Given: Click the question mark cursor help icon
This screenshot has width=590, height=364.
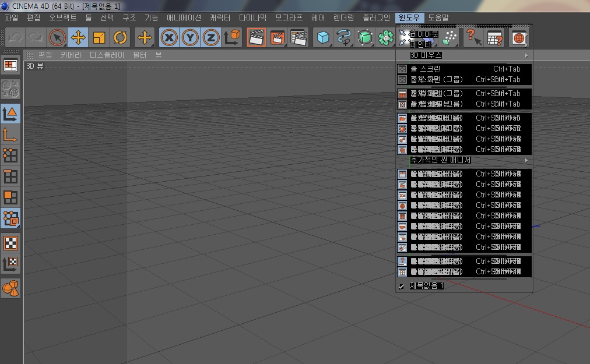Looking at the screenshot, I should click(x=474, y=38).
